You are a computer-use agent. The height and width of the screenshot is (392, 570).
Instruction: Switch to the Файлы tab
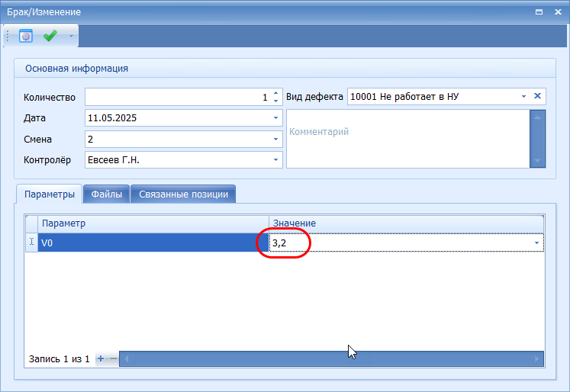(x=107, y=194)
